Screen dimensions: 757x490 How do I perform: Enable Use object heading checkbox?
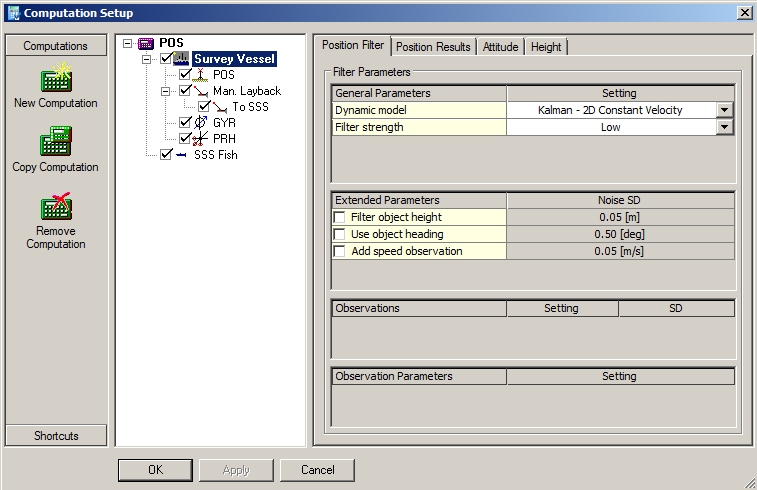[x=340, y=234]
